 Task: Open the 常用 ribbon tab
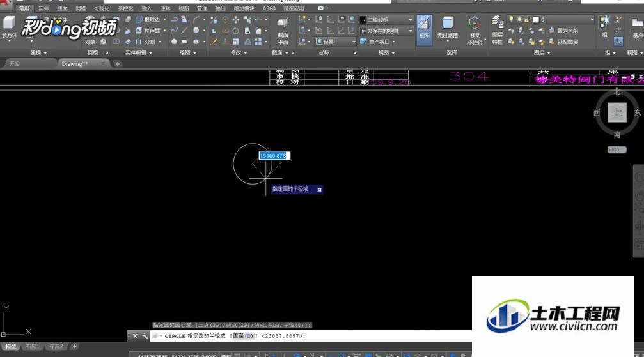pos(24,8)
